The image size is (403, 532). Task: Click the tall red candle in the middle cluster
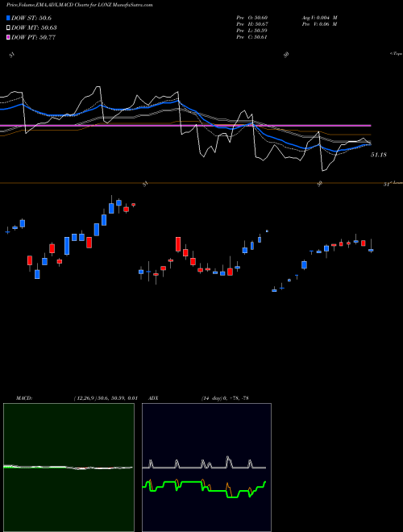pos(178,244)
